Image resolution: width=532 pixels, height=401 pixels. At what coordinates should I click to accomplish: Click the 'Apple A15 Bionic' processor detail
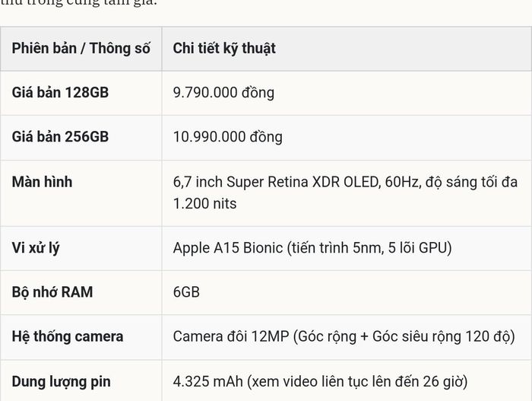228,248
